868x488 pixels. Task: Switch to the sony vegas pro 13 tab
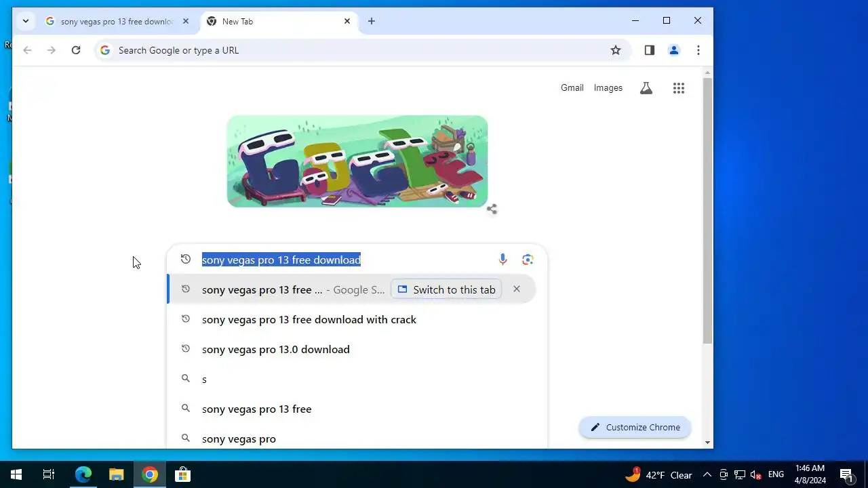point(115,22)
